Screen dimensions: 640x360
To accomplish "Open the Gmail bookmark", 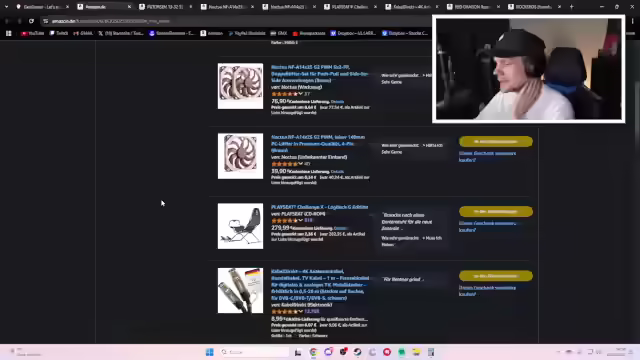I will [x=83, y=33].
